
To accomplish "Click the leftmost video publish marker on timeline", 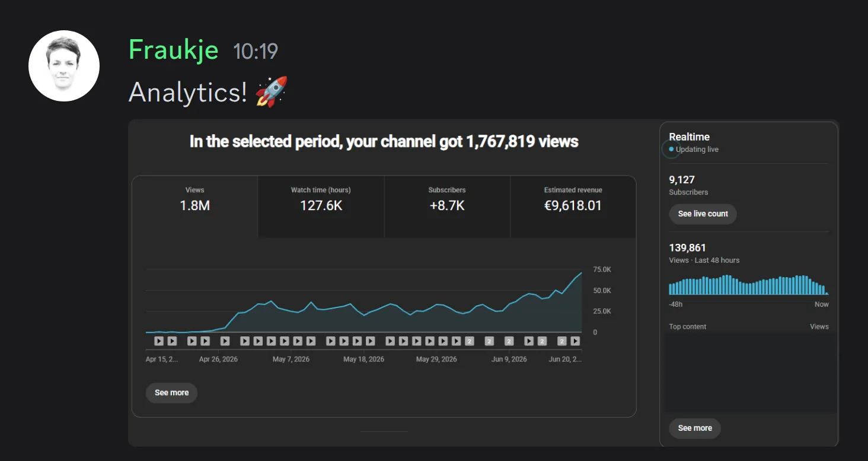I will [159, 341].
